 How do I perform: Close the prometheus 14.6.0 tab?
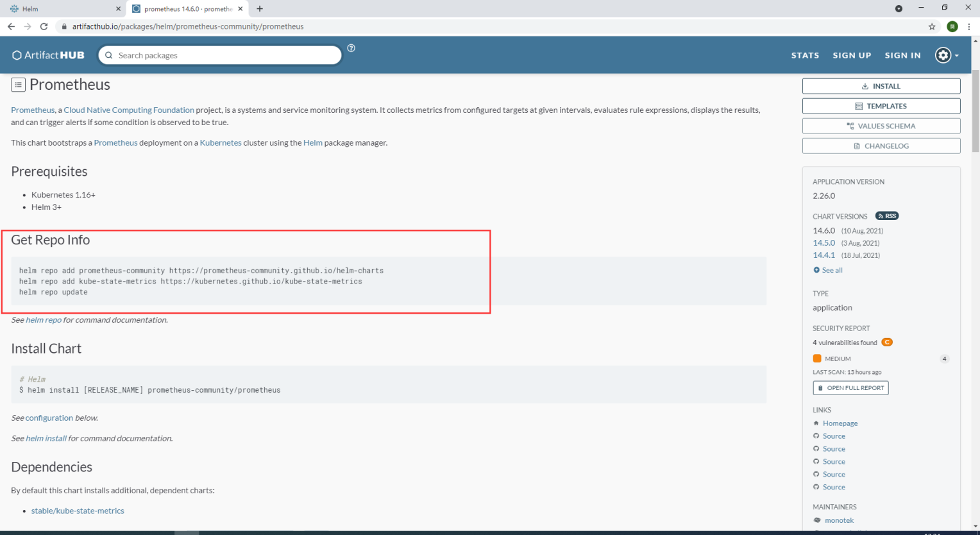tap(241, 9)
